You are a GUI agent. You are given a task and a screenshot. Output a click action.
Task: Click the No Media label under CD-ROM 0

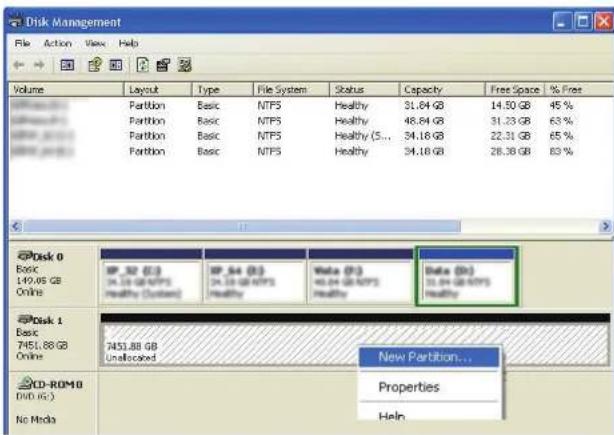click(x=36, y=420)
